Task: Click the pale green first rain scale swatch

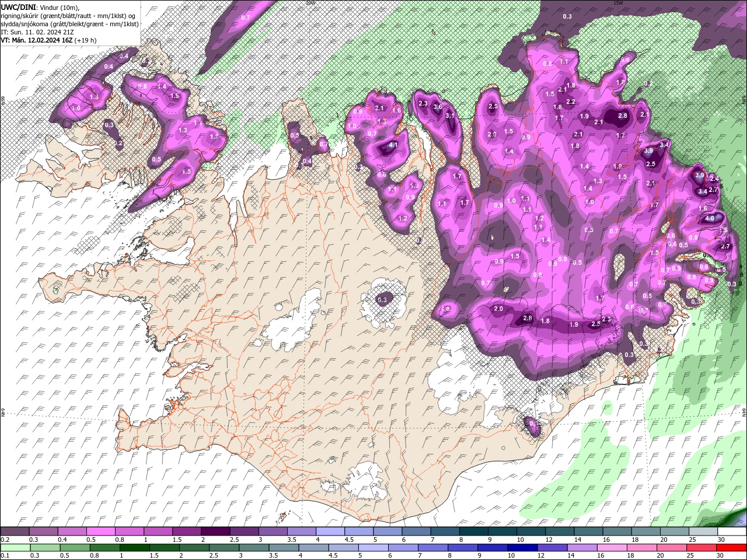Action: 15,548
